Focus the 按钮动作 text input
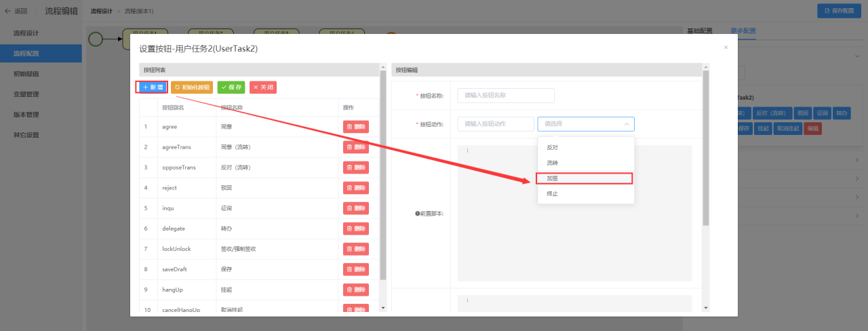This screenshot has width=868, height=331. [x=496, y=123]
